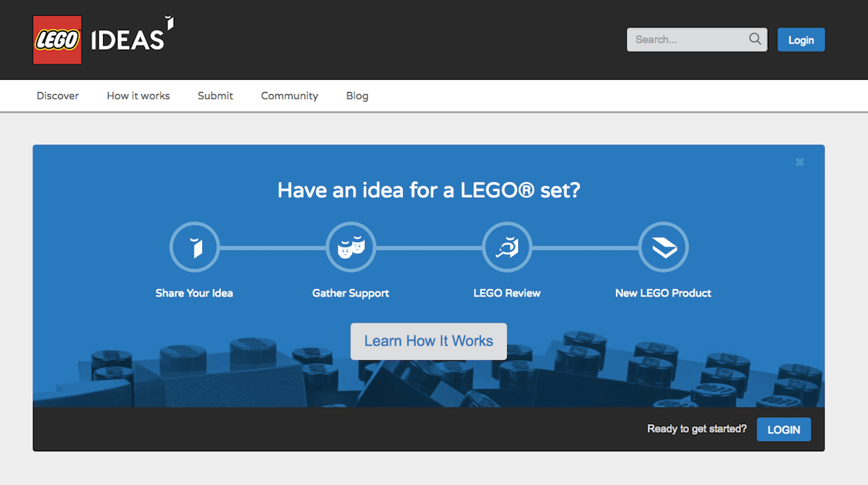Open the Discover menu item
The width and height of the screenshot is (868, 485).
pyautogui.click(x=58, y=96)
